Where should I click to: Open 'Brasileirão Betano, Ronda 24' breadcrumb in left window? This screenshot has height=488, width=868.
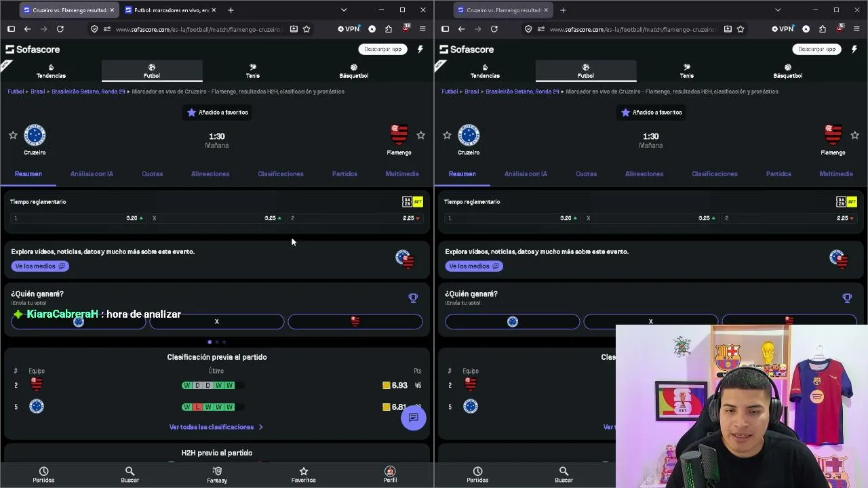tap(89, 91)
